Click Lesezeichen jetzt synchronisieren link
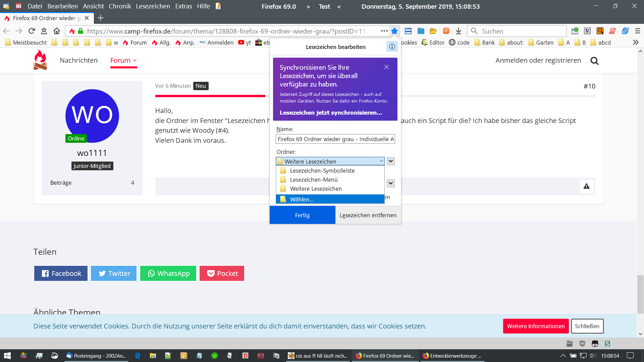644x362 pixels. point(331,113)
